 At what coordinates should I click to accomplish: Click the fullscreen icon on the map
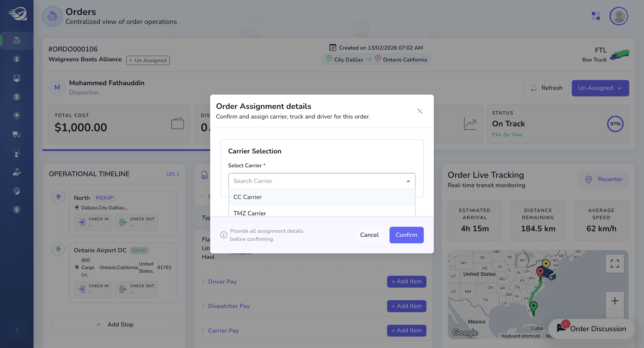point(615,263)
